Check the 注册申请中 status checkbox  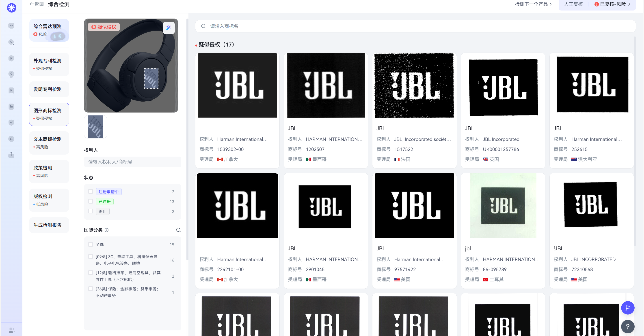click(x=91, y=191)
